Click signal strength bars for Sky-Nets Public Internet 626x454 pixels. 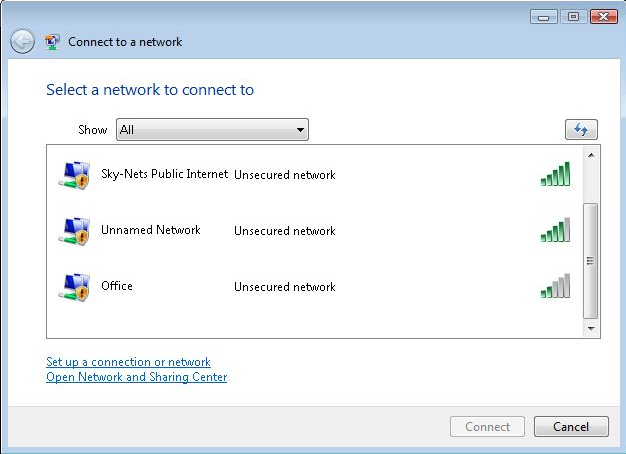click(x=555, y=175)
